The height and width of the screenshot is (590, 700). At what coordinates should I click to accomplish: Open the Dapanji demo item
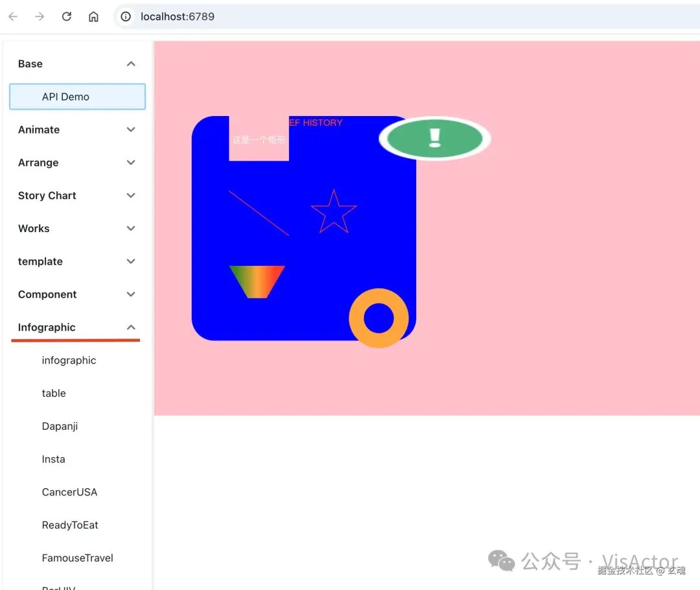pyautogui.click(x=60, y=426)
